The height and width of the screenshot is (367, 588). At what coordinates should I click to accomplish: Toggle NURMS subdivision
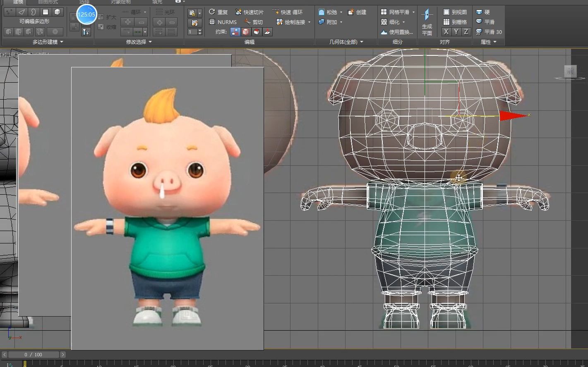point(223,22)
